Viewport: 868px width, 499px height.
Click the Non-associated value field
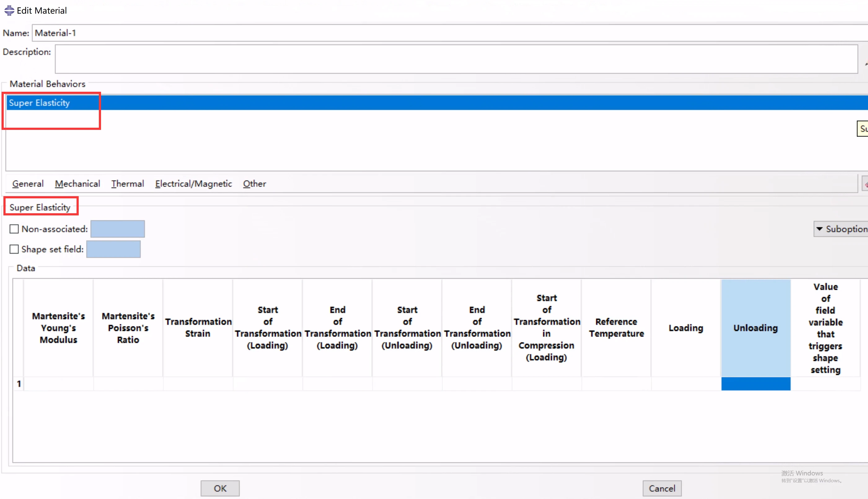coord(117,229)
